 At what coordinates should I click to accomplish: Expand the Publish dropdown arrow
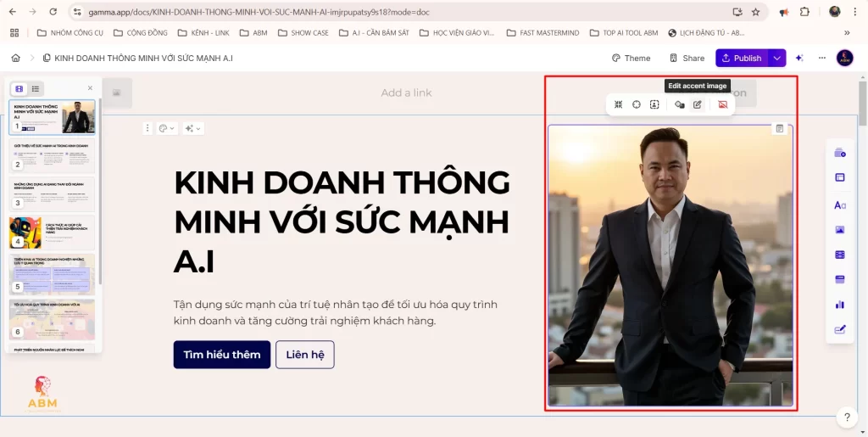click(x=776, y=58)
